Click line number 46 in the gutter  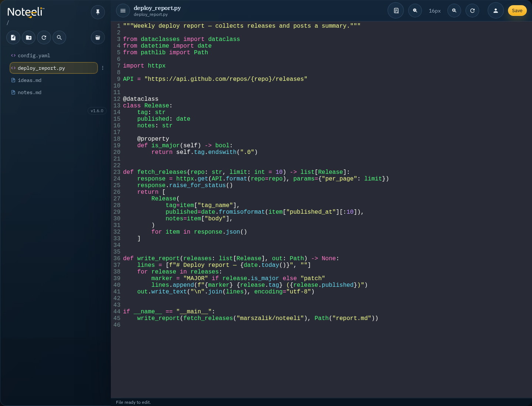pyautogui.click(x=117, y=325)
